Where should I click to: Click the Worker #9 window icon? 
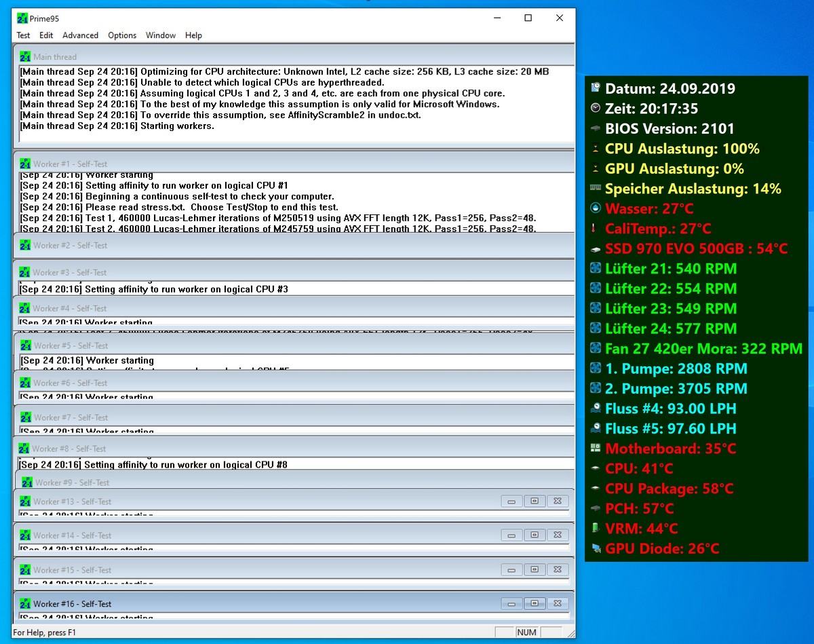27,482
